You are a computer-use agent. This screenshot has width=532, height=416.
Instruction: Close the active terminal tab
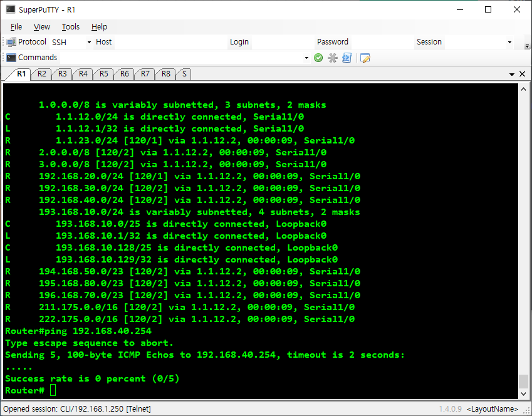[523, 74]
